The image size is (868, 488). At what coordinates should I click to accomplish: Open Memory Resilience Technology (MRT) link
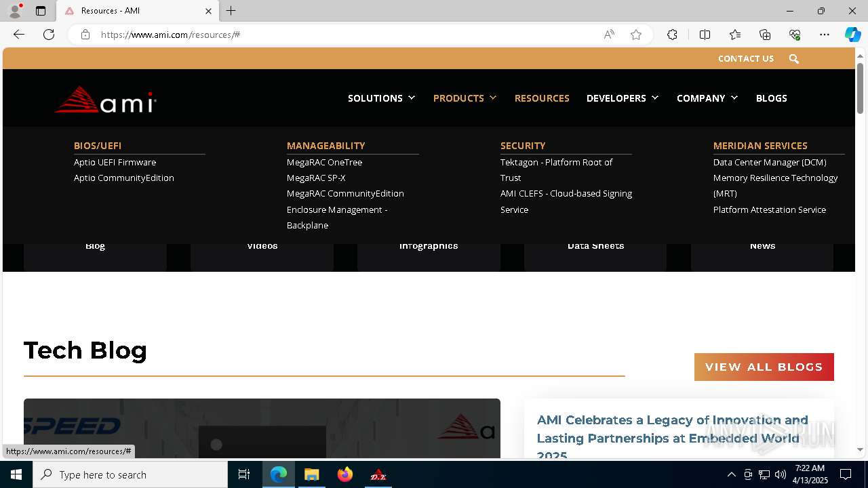pyautogui.click(x=775, y=186)
